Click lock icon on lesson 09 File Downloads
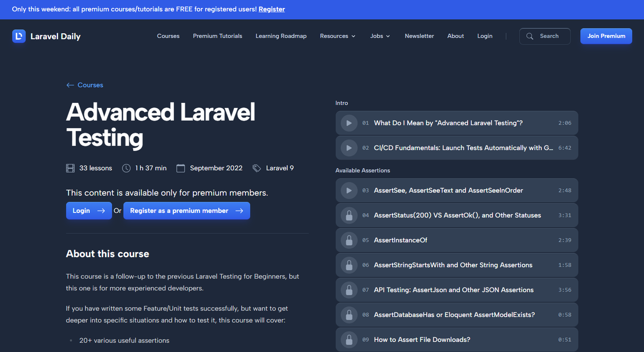This screenshot has height=352, width=644. click(x=349, y=339)
